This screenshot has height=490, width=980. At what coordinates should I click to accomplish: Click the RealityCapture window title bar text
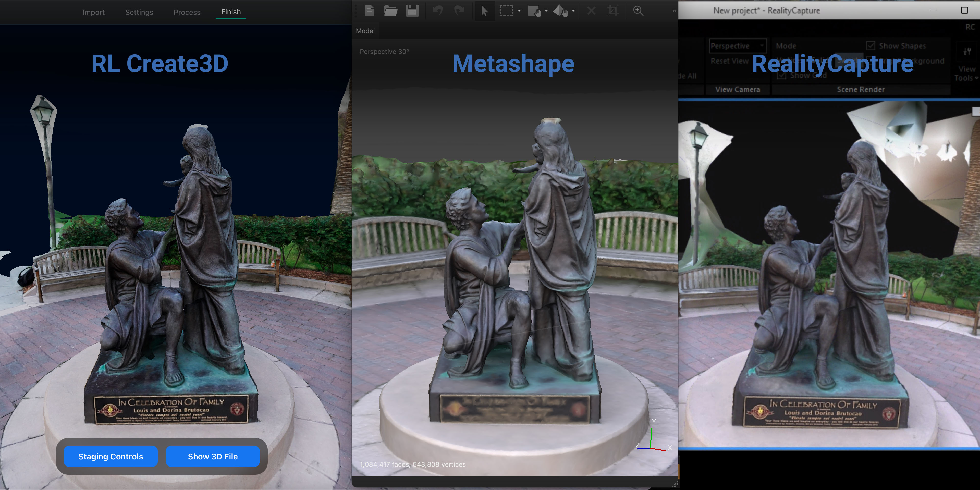[767, 11]
